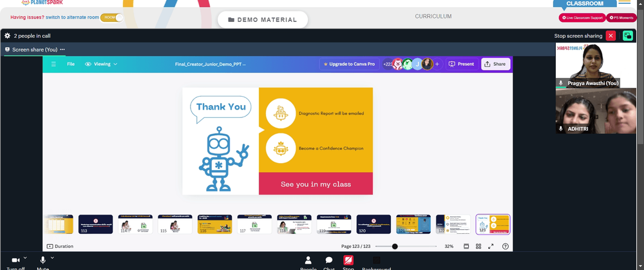Click Live Classroom Support button
This screenshot has width=644, height=270.
click(582, 17)
